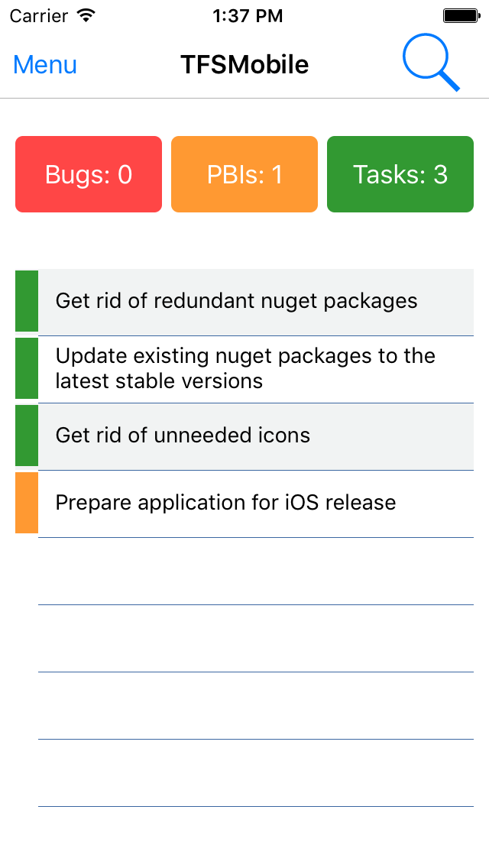
Task: Open the search magnifier icon
Action: click(x=432, y=64)
